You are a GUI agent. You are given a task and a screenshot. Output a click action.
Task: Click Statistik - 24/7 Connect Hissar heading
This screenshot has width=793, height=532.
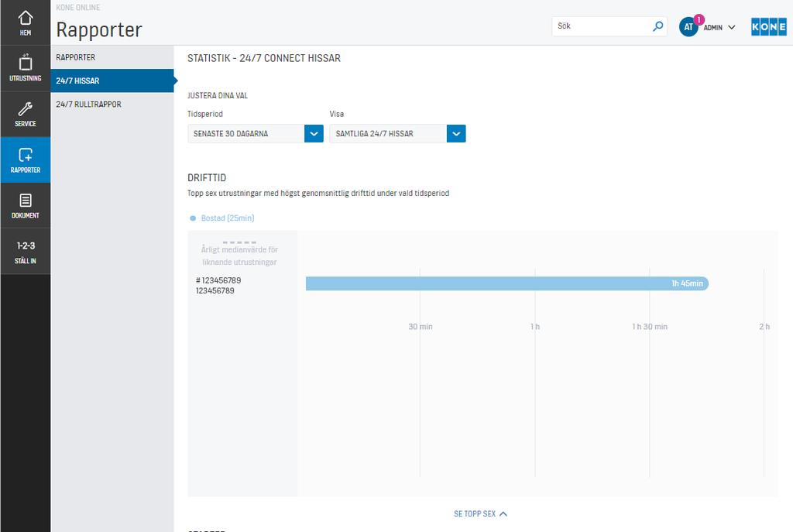point(264,58)
